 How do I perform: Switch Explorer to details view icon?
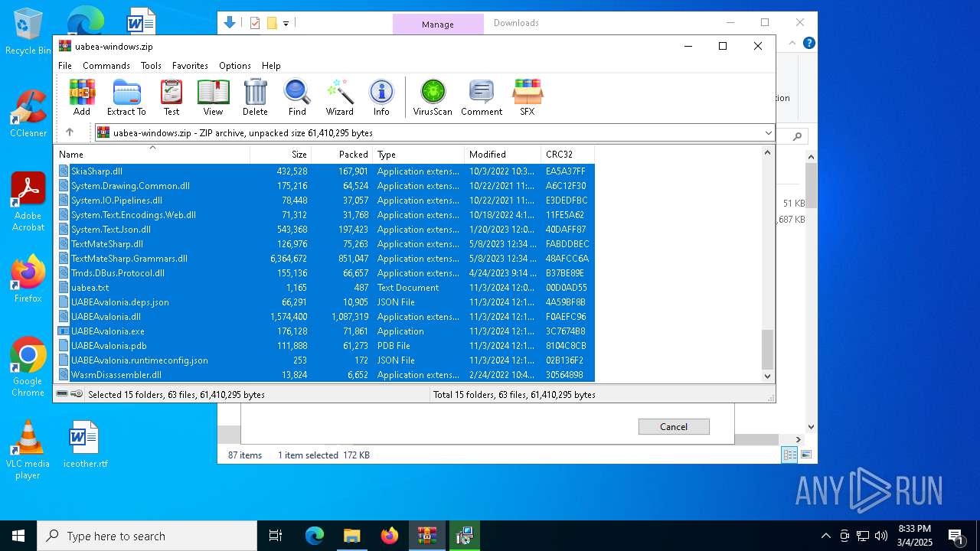pos(789,455)
